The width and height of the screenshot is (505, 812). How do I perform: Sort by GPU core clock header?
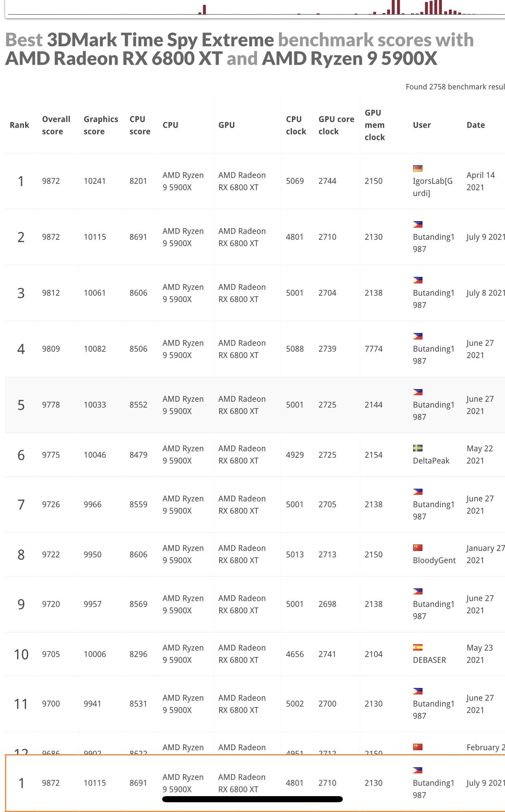click(336, 125)
